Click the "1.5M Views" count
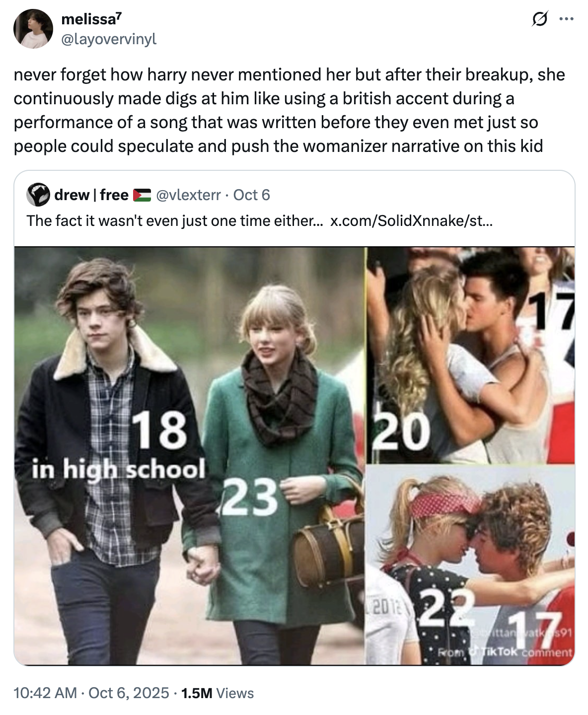 (218, 693)
